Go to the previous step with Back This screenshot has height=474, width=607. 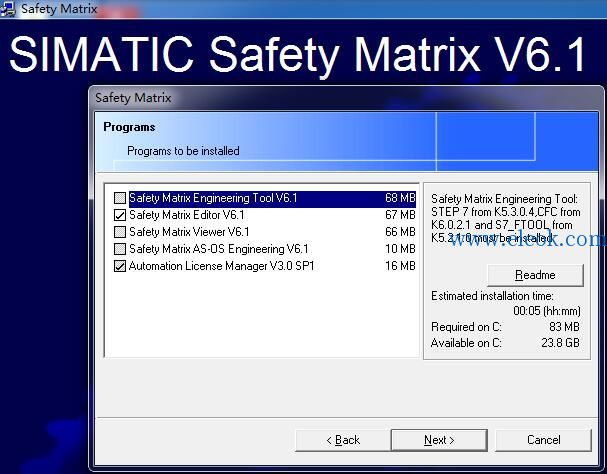[x=343, y=440]
